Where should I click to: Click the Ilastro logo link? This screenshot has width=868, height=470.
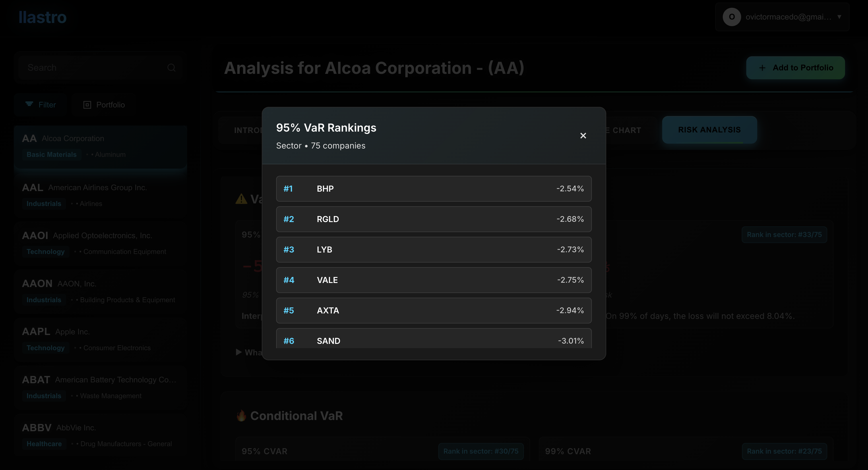pyautogui.click(x=42, y=17)
